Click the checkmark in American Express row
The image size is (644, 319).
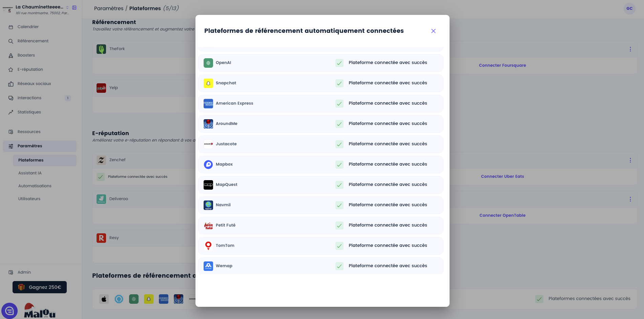(339, 104)
